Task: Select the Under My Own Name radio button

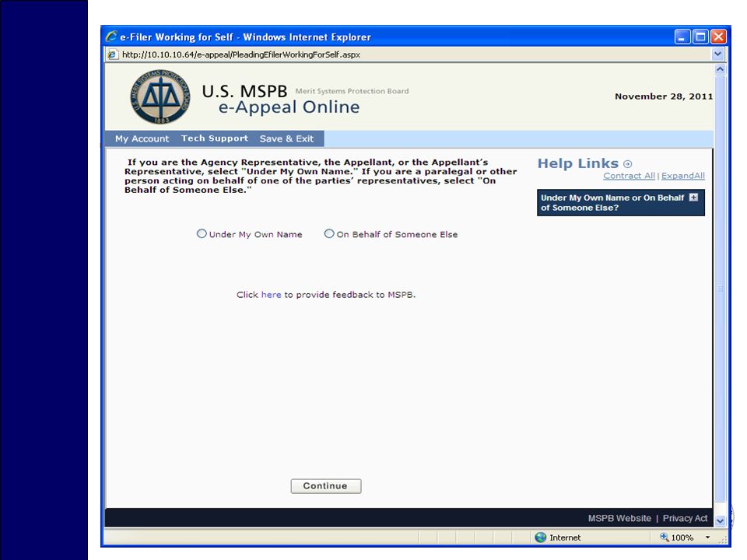Action: point(202,233)
